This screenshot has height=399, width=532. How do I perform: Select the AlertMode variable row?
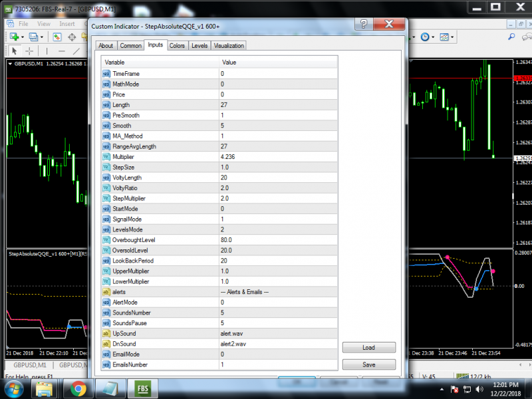pyautogui.click(x=160, y=303)
